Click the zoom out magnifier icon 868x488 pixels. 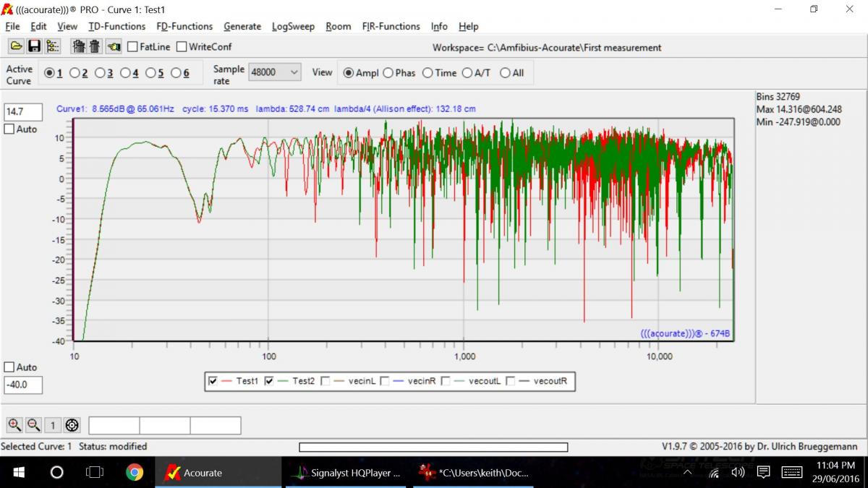click(x=33, y=425)
